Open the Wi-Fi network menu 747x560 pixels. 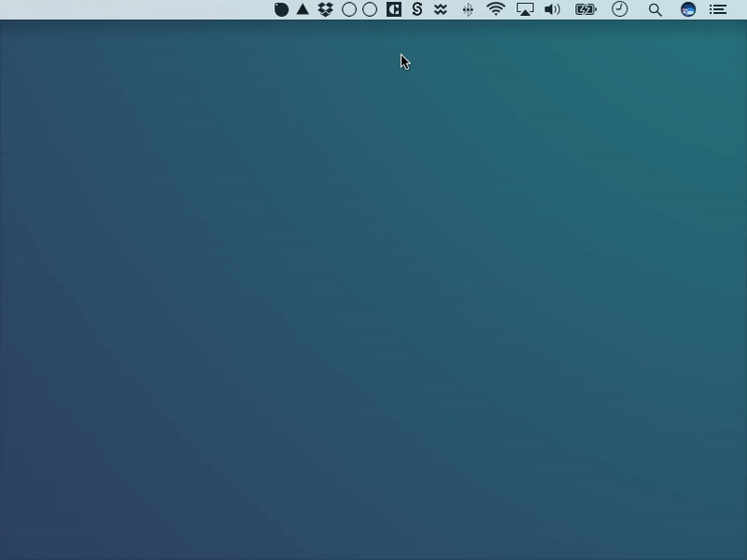495,10
